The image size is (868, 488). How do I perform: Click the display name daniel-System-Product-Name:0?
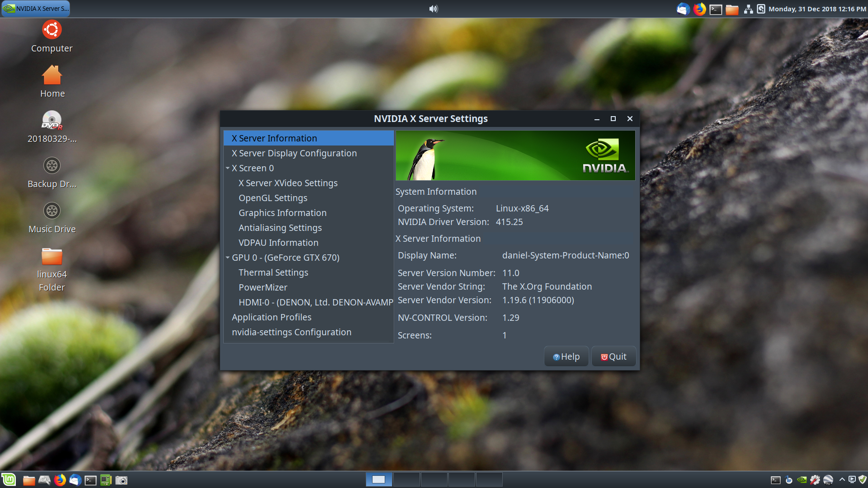click(566, 255)
